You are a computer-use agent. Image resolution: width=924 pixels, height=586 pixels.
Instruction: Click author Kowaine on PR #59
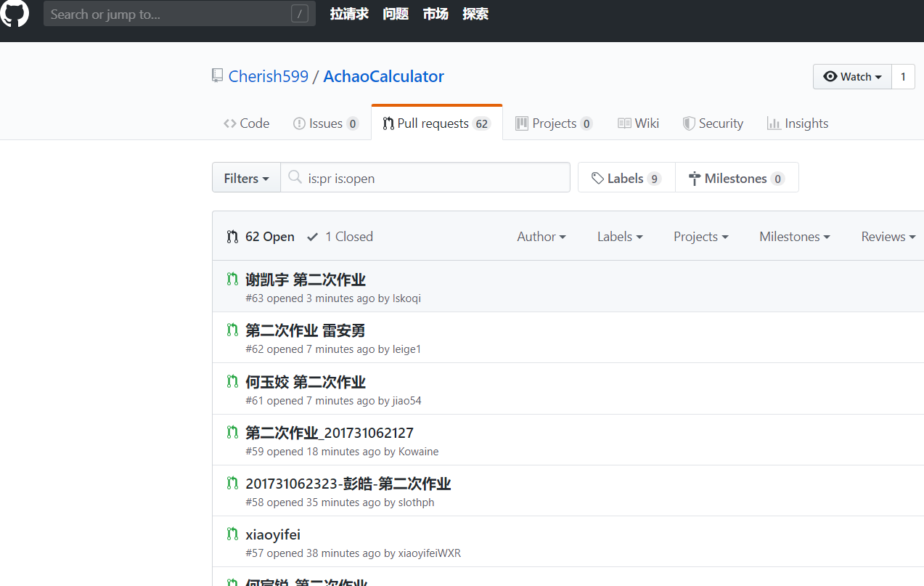tap(419, 452)
